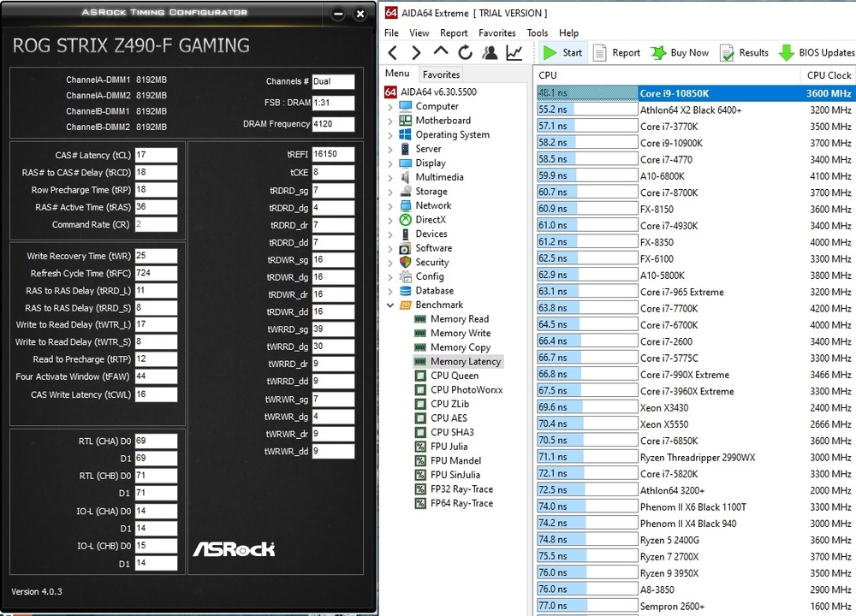Expand the Display tree node
856x616 pixels.
[389, 163]
